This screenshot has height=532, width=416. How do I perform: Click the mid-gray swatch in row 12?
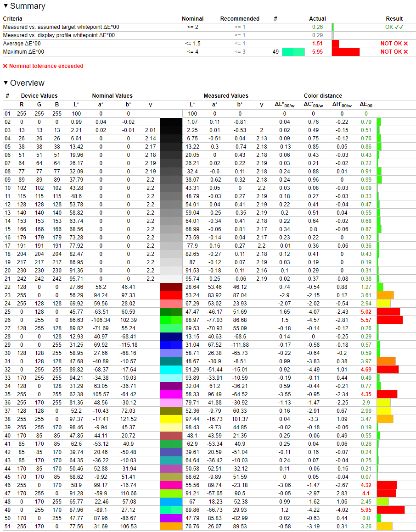171,204
